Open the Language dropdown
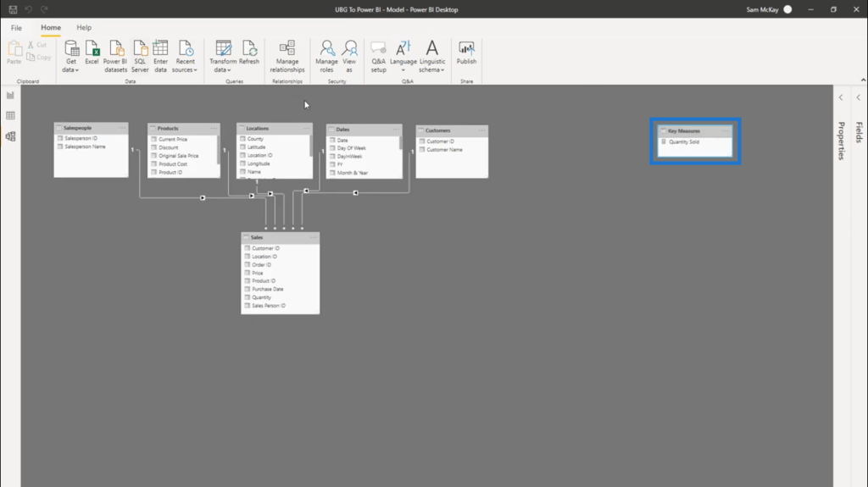This screenshot has width=868, height=487. click(x=403, y=57)
